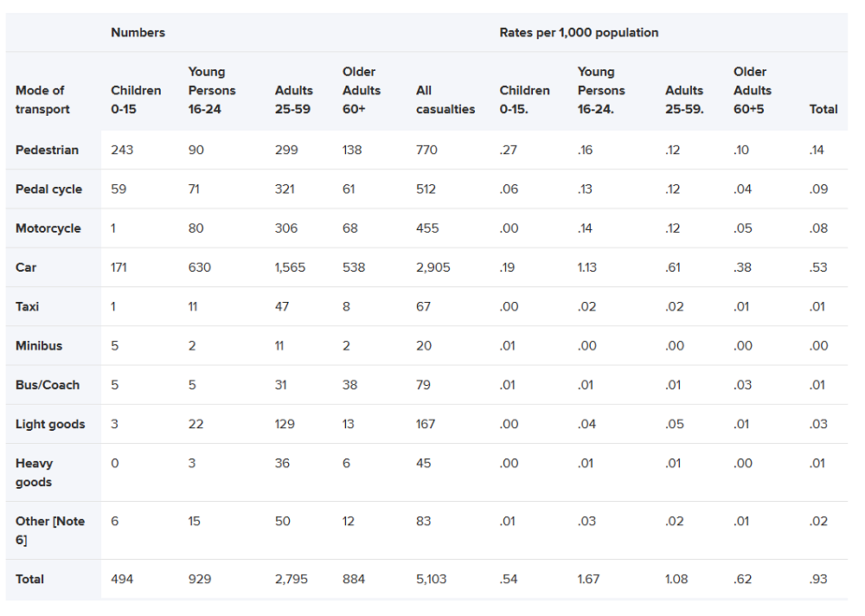Select the Bus/Coach row header

48,385
